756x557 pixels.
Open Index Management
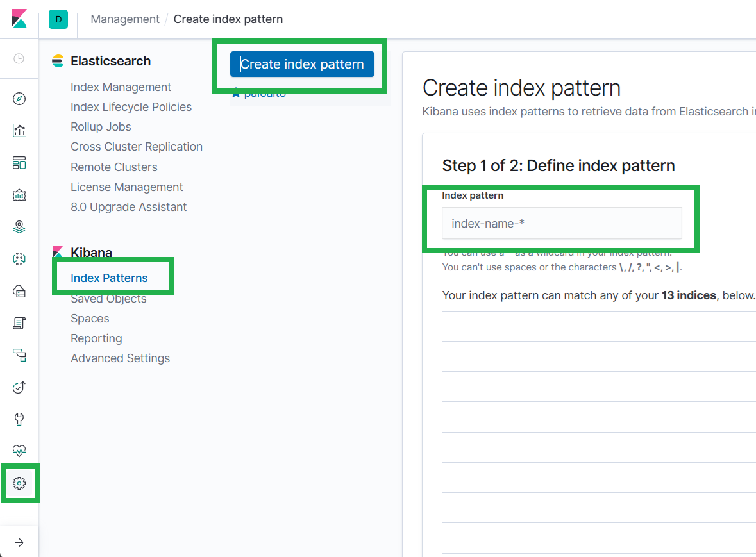(x=121, y=87)
